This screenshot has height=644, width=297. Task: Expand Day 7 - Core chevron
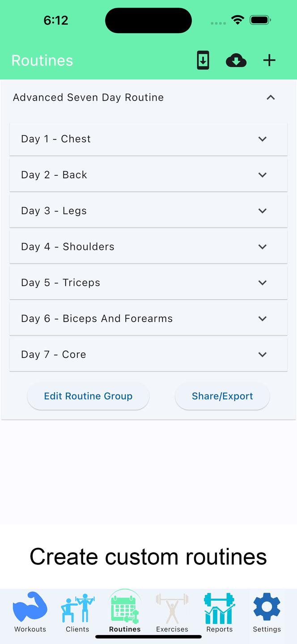coord(263,355)
